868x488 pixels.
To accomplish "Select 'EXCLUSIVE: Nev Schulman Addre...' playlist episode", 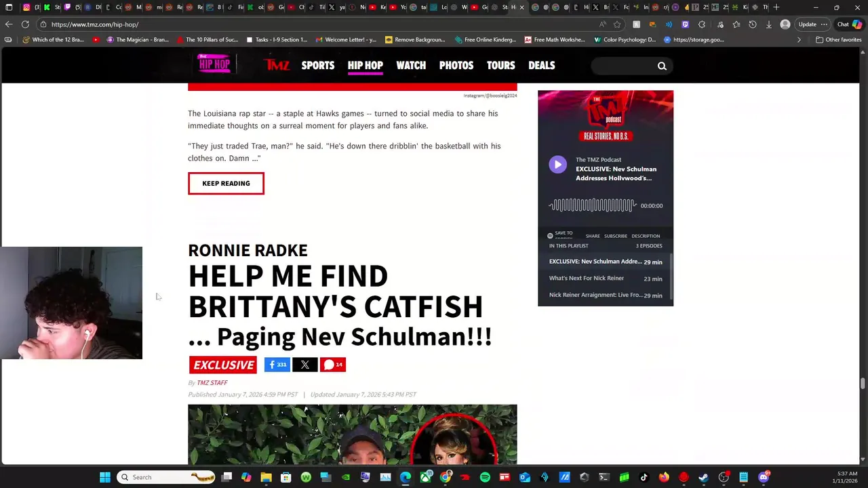I will tap(606, 262).
